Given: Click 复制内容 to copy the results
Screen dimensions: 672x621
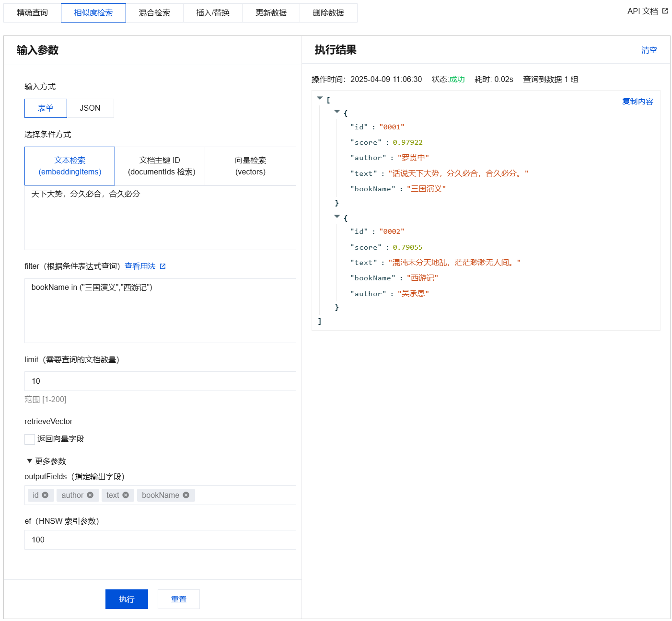Looking at the screenshot, I should (x=637, y=102).
